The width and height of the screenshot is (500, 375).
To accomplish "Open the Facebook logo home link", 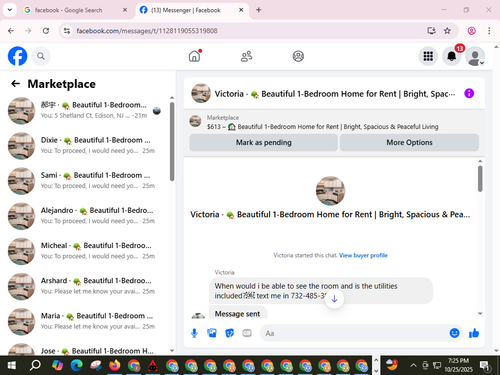I will [17, 56].
